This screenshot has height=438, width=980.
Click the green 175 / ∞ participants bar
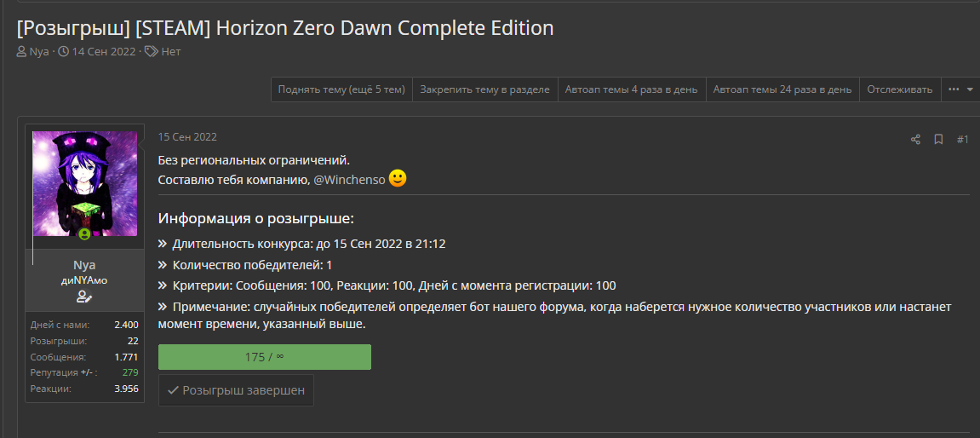pyautogui.click(x=265, y=357)
